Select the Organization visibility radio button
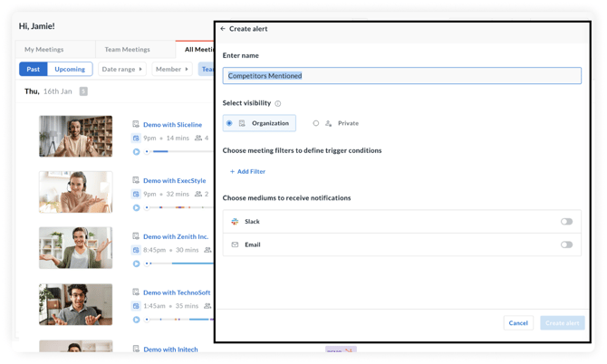 (x=229, y=123)
